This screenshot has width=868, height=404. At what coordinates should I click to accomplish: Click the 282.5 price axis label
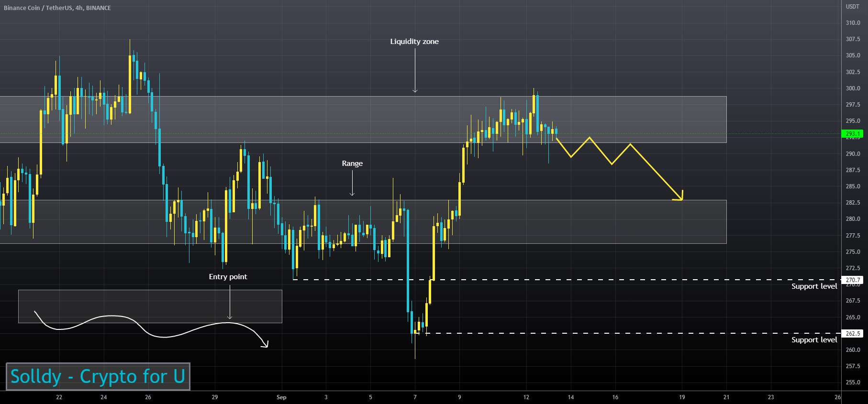point(853,203)
